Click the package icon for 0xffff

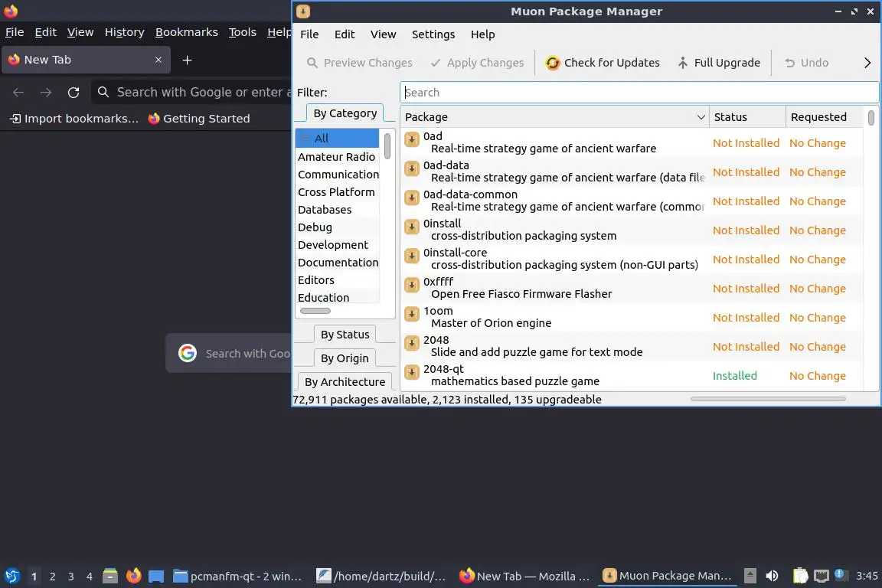coord(412,285)
